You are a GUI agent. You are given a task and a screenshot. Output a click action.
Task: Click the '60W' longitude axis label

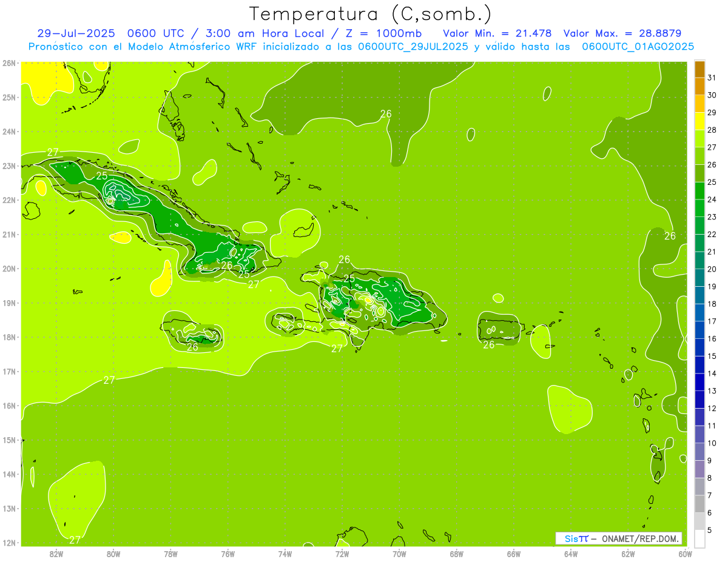click(685, 554)
